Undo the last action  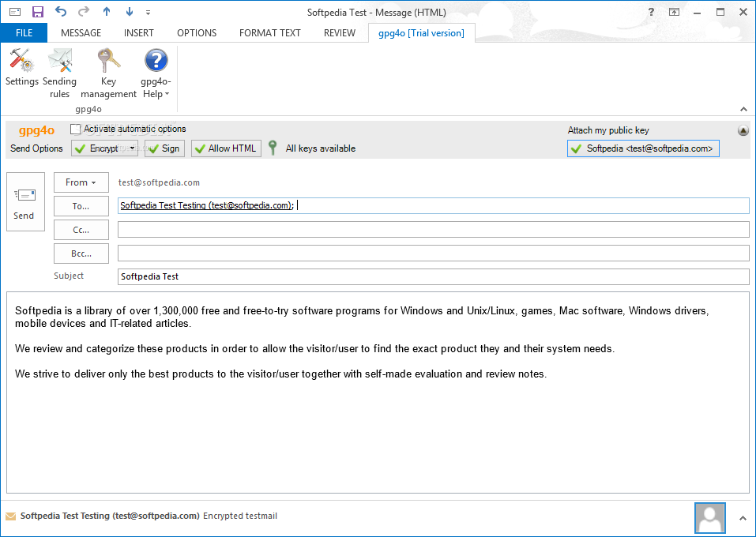(61, 12)
